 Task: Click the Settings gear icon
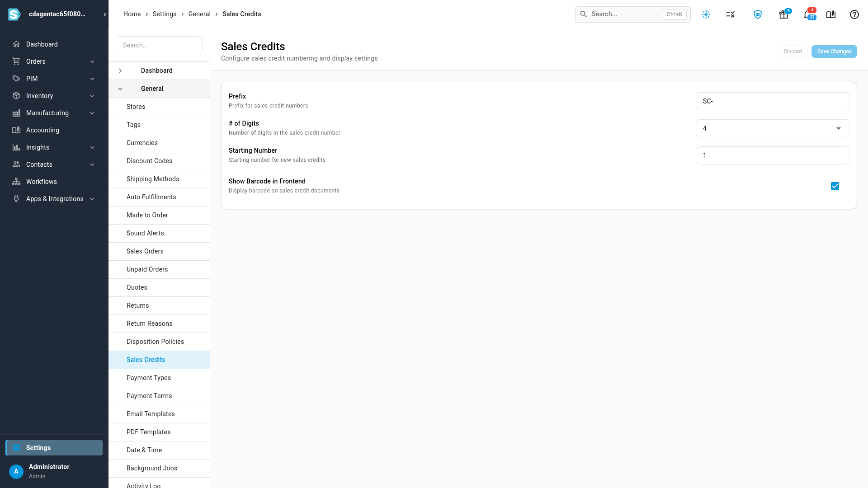pyautogui.click(x=16, y=448)
